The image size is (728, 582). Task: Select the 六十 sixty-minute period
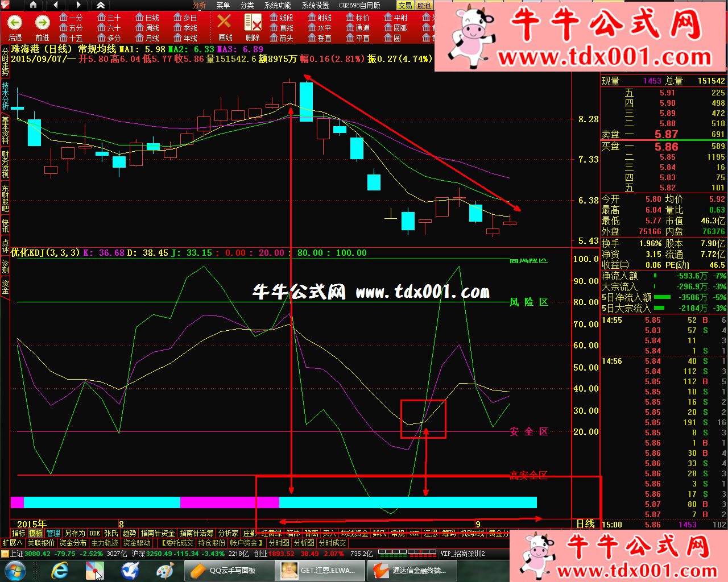point(109,28)
